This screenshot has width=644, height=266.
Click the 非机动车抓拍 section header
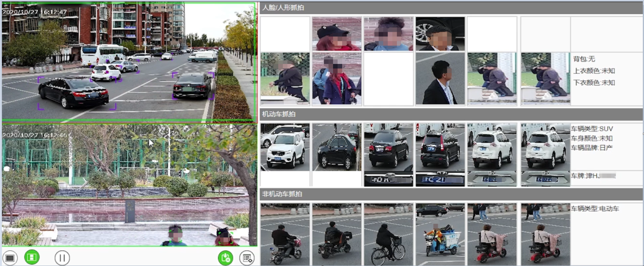[282, 194]
